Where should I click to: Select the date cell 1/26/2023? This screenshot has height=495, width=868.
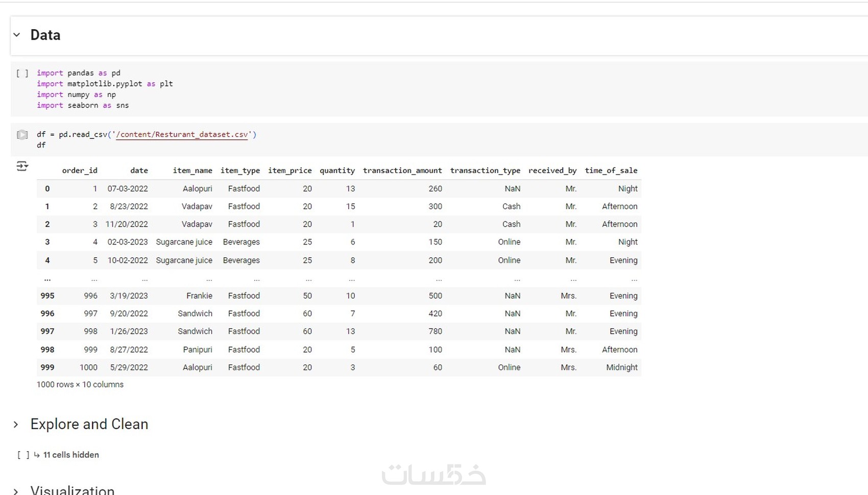[x=129, y=331]
